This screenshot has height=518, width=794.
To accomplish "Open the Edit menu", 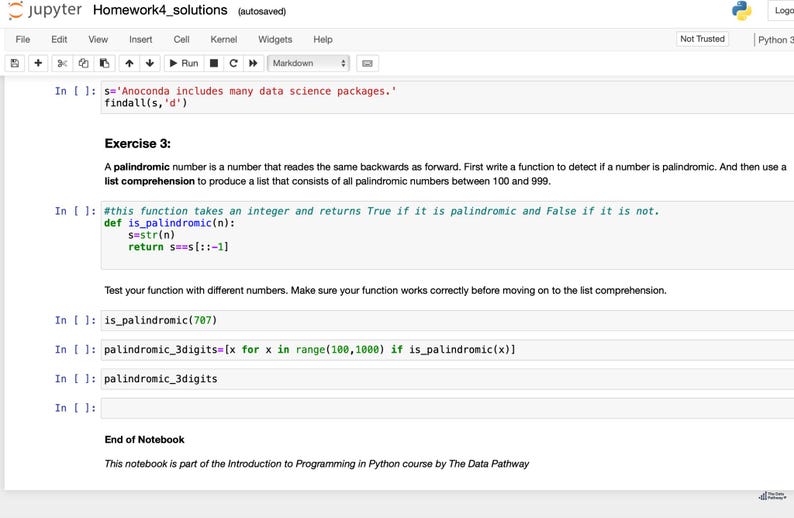I will coord(59,39).
